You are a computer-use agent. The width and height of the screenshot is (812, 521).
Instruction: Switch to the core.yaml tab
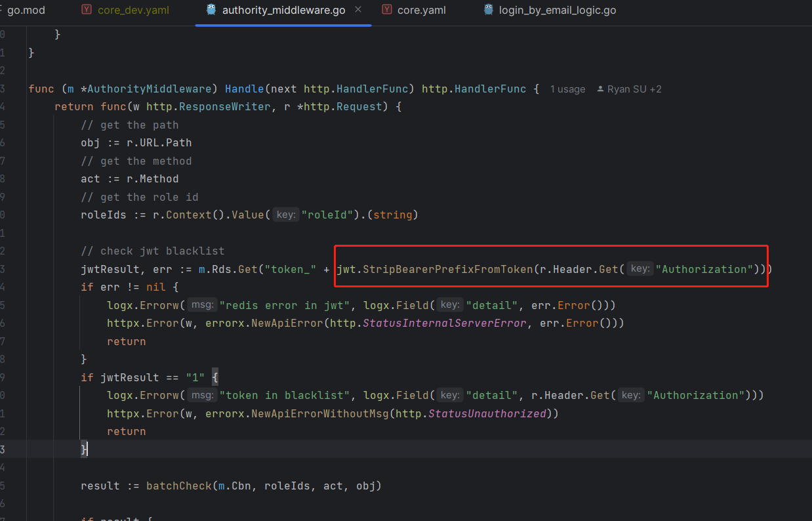pyautogui.click(x=421, y=10)
